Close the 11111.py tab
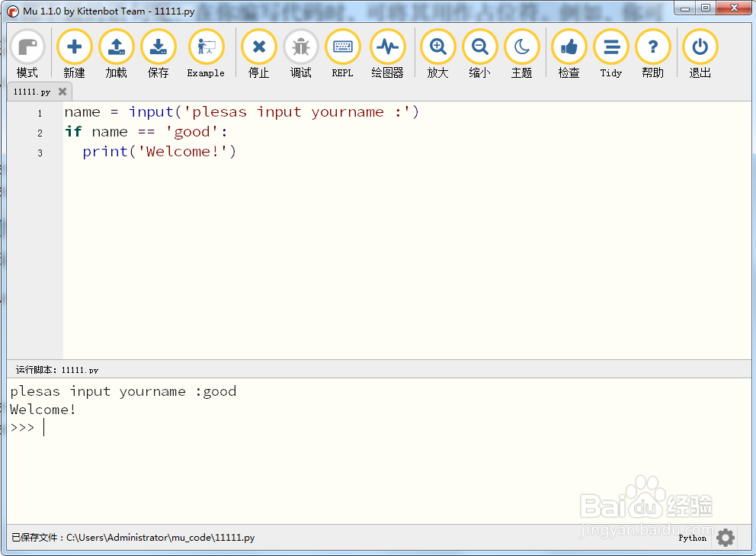 click(62, 91)
